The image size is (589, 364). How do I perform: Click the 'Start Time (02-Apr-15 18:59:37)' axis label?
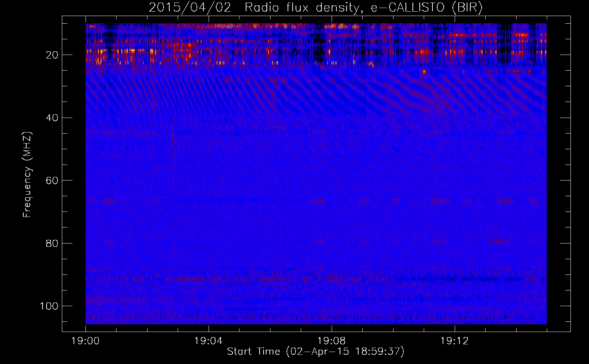pos(316,352)
